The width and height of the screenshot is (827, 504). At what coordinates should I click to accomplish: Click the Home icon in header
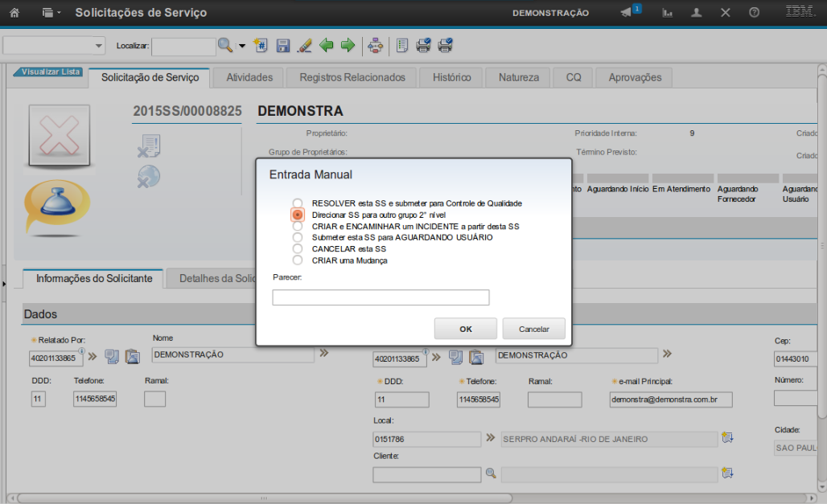(14, 13)
